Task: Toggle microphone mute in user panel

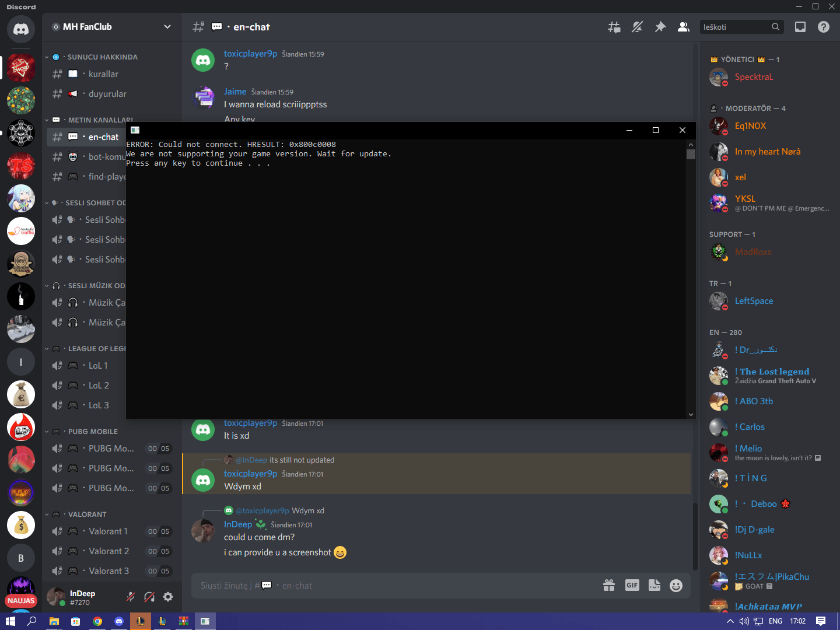Action: click(131, 597)
